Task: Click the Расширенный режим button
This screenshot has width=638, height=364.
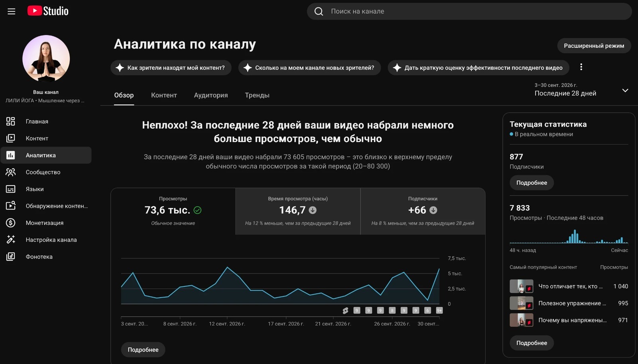Action: (594, 46)
